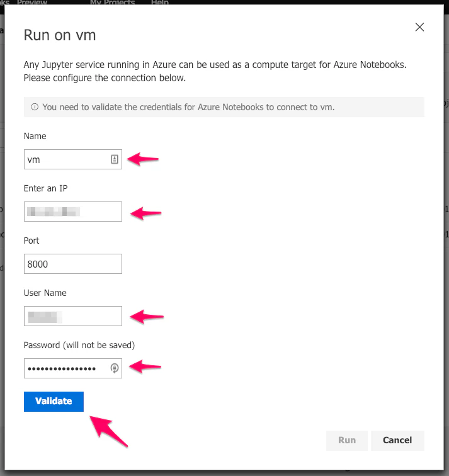The width and height of the screenshot is (449, 476).
Task: Focus the Password field
Action: click(x=73, y=368)
